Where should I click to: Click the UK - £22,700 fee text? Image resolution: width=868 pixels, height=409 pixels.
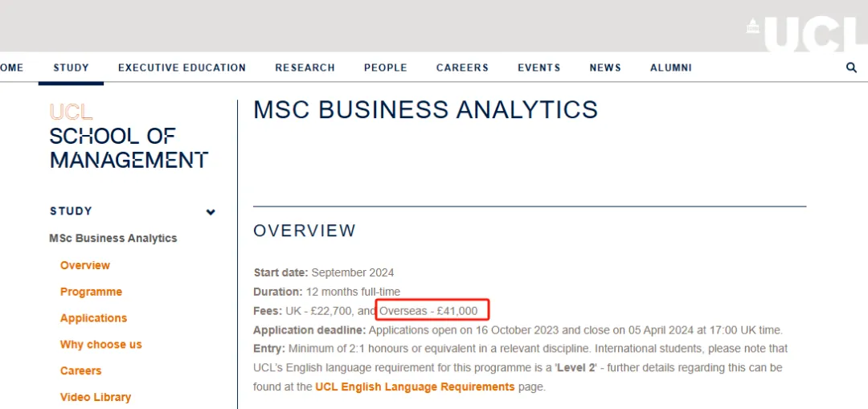click(317, 311)
